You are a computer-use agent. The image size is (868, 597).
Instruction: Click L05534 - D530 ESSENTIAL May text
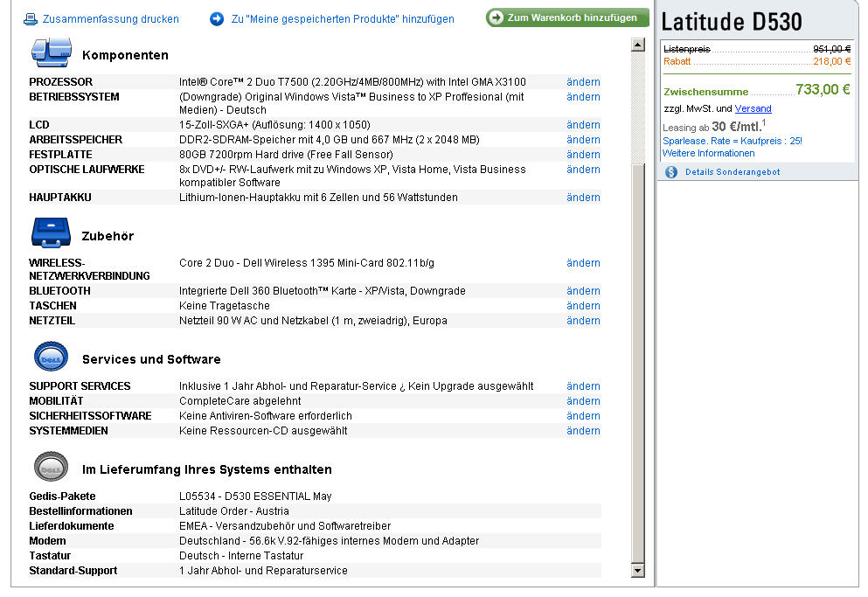[255, 496]
